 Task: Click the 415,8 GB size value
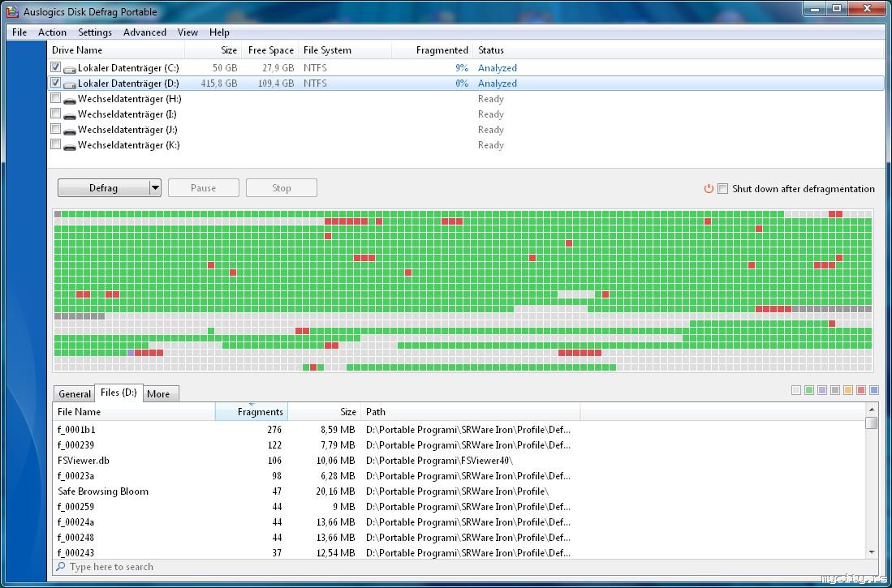219,83
